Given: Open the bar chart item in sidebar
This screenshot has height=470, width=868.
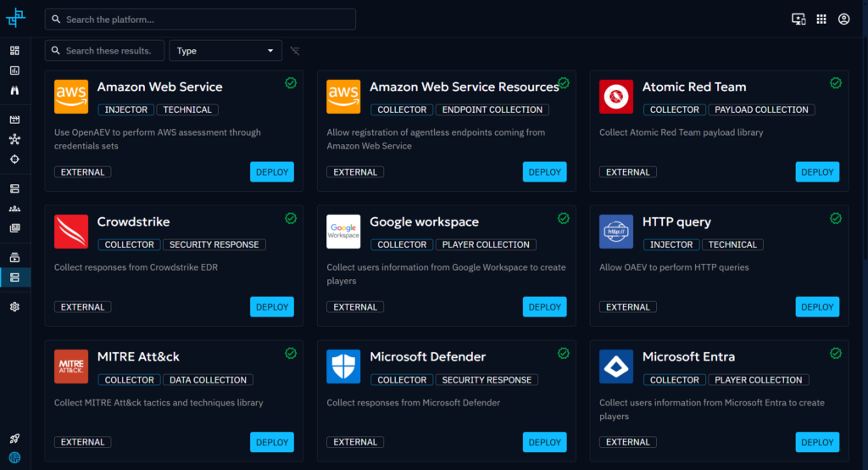Looking at the screenshot, I should pyautogui.click(x=14, y=70).
